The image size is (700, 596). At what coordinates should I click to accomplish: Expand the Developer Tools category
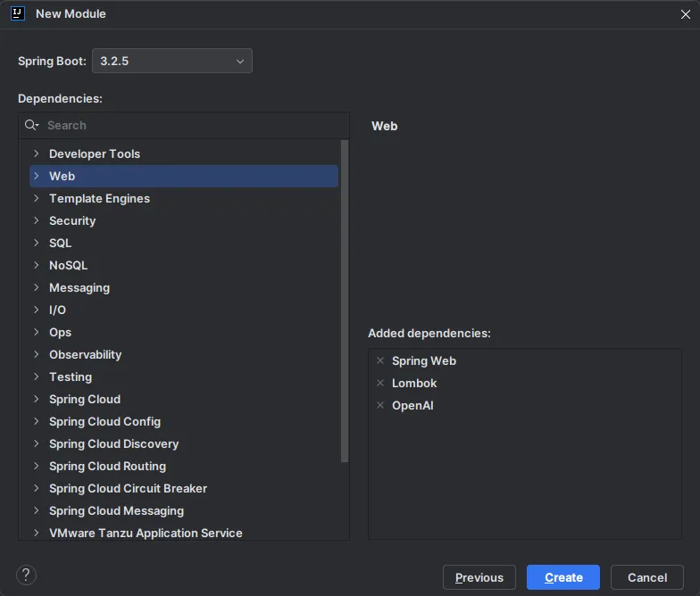point(37,154)
